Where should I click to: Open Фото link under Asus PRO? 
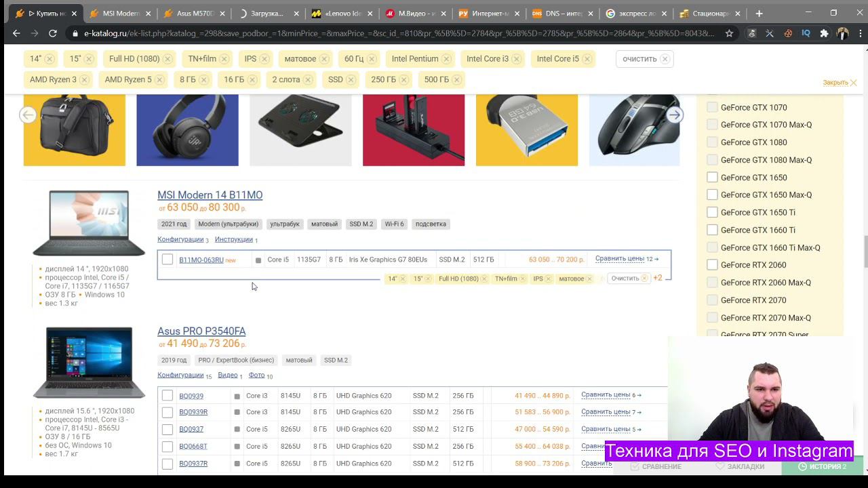click(256, 375)
